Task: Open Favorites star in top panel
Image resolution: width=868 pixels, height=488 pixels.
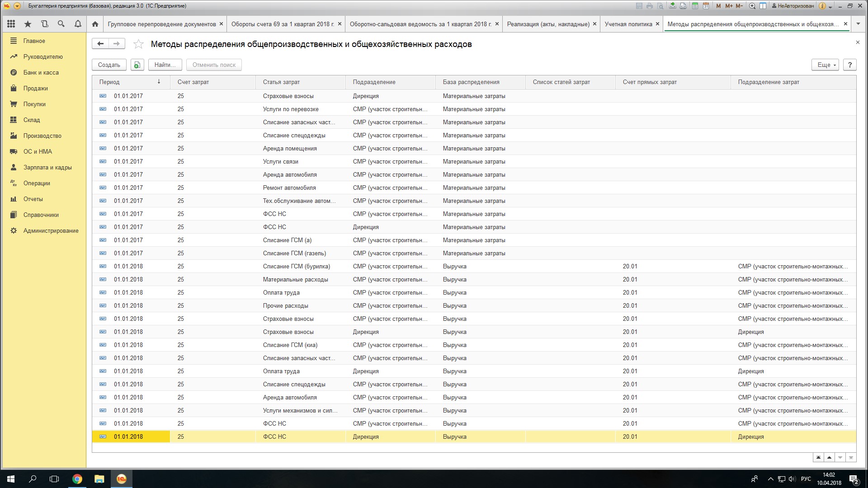Action: click(28, 24)
